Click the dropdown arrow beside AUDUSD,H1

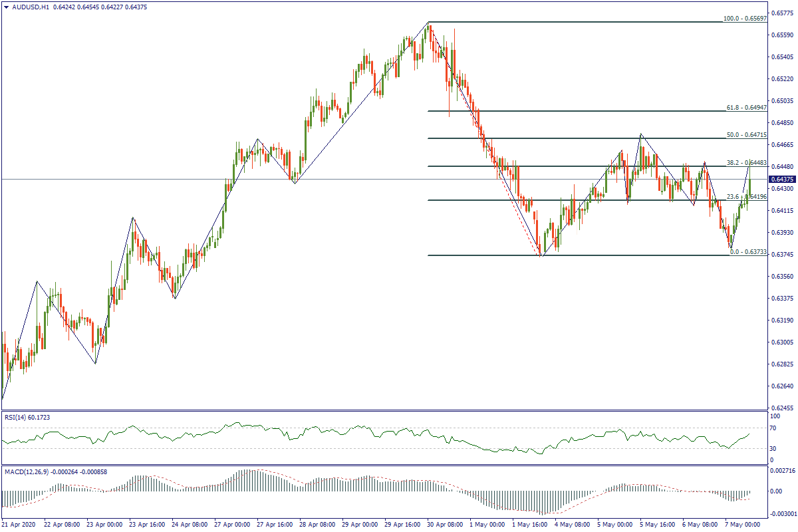(6, 7)
